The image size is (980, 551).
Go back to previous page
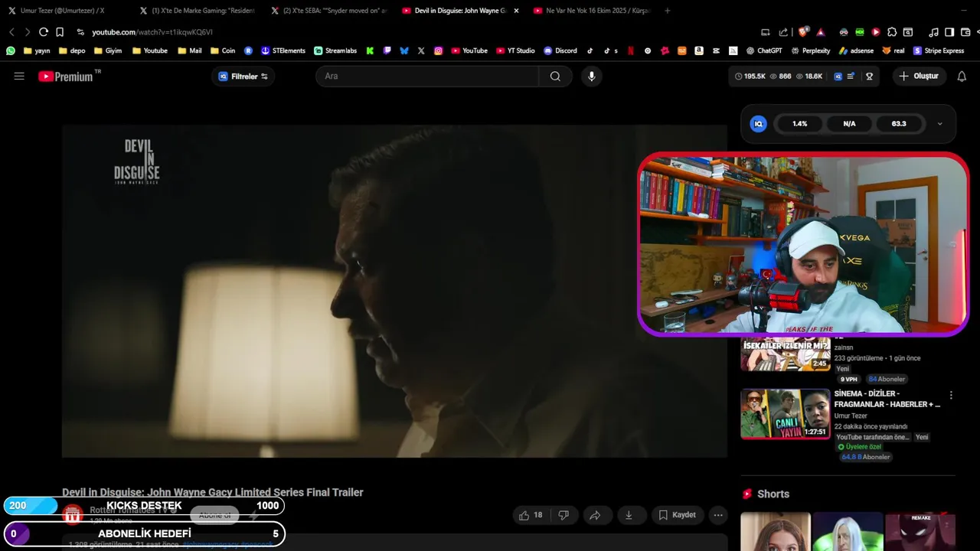tap(11, 32)
